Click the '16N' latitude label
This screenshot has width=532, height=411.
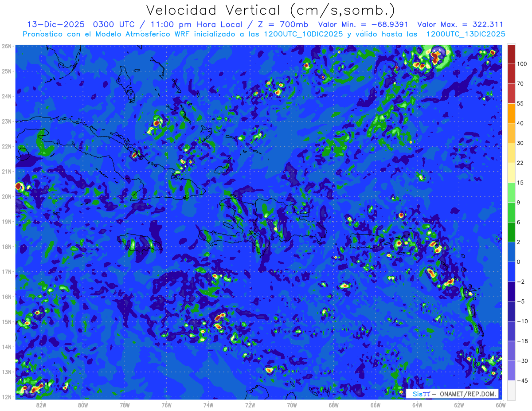7,297
